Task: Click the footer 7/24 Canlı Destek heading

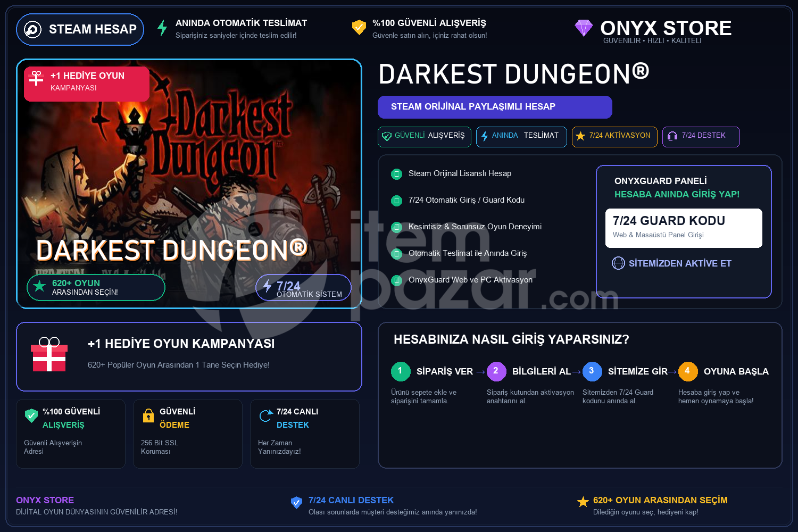Action: click(351, 500)
